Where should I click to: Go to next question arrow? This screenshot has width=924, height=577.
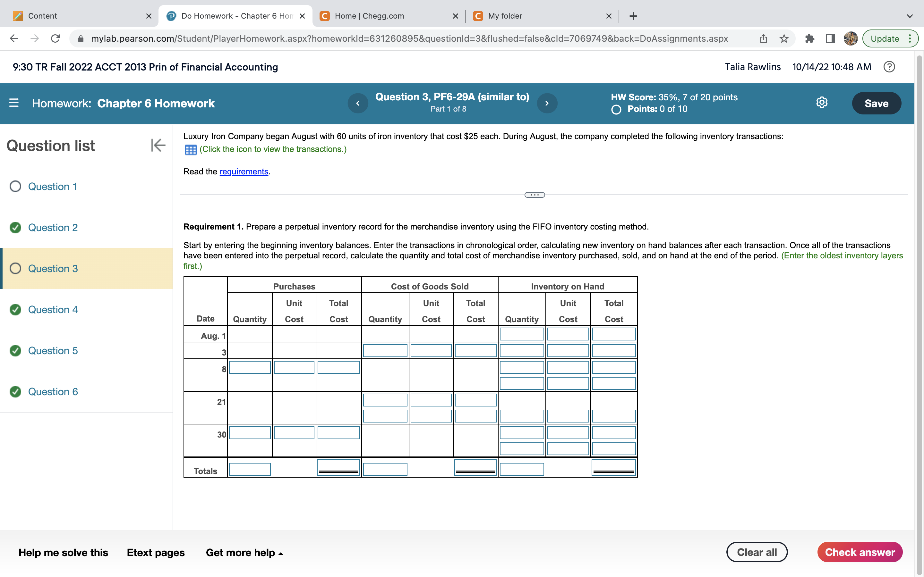tap(547, 103)
